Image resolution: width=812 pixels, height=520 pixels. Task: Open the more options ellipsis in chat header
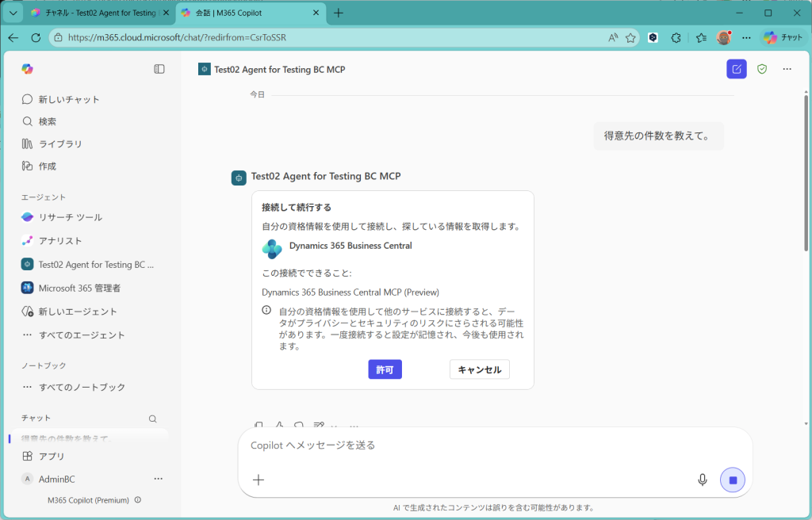click(787, 69)
